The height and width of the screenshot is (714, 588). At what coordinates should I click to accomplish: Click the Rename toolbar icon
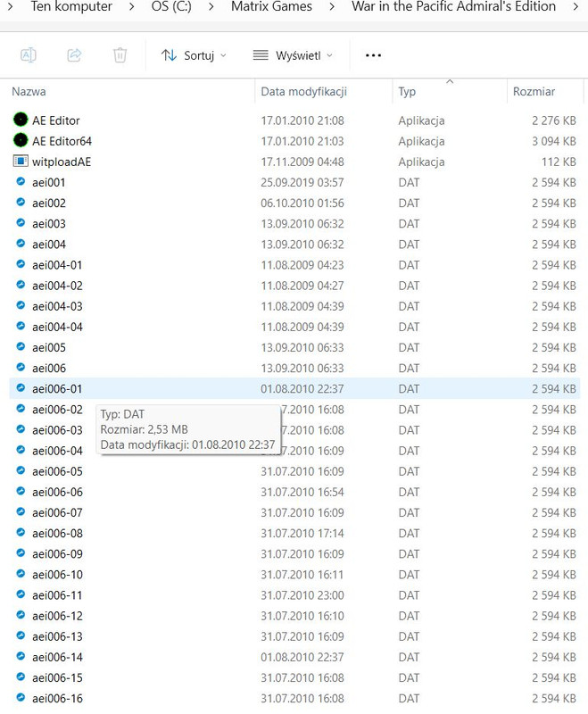pyautogui.click(x=29, y=55)
